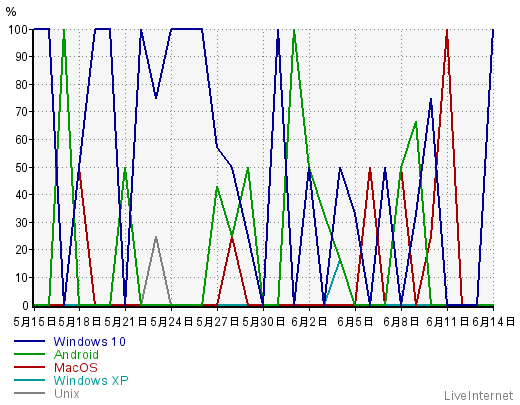Click the 40 y-axis value
The image size is (520, 405).
click(21, 195)
